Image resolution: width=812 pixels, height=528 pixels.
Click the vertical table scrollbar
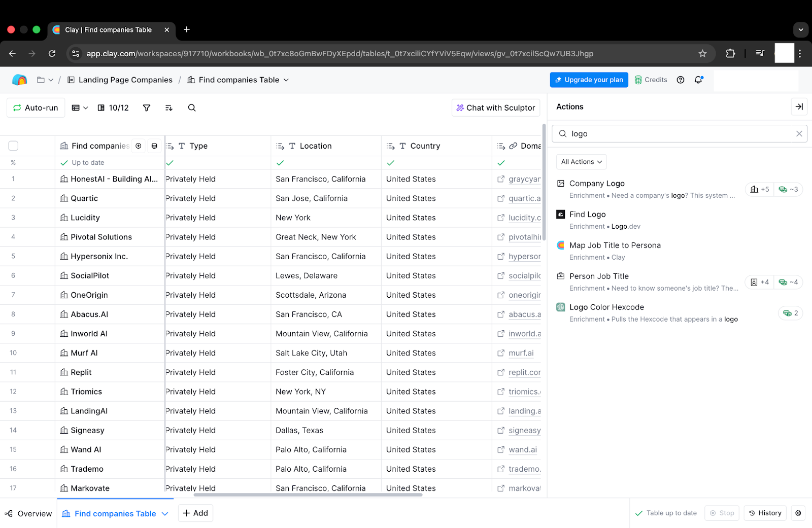(544, 182)
